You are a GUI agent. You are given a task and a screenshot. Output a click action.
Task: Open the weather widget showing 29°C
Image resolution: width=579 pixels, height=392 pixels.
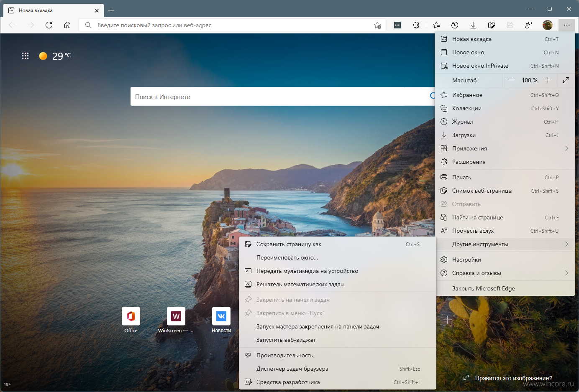click(x=55, y=56)
